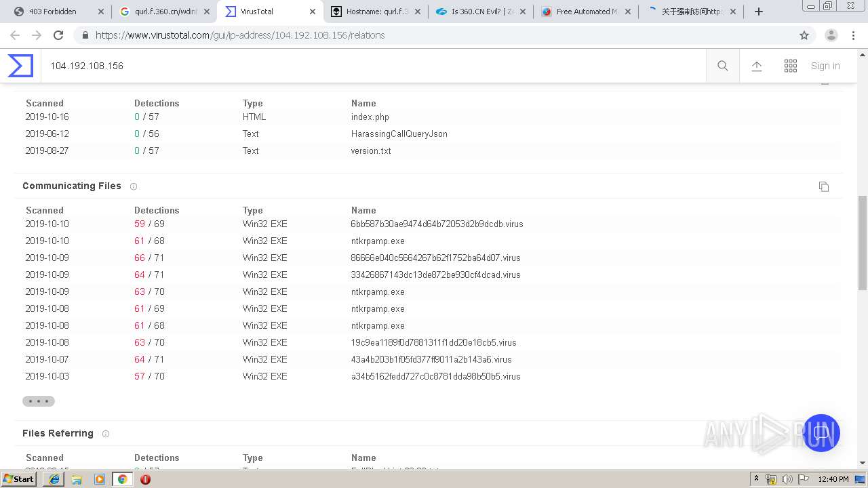Screen dimensions: 868x488
Task: Open Windows Explorer folder in taskbar
Action: point(77,479)
